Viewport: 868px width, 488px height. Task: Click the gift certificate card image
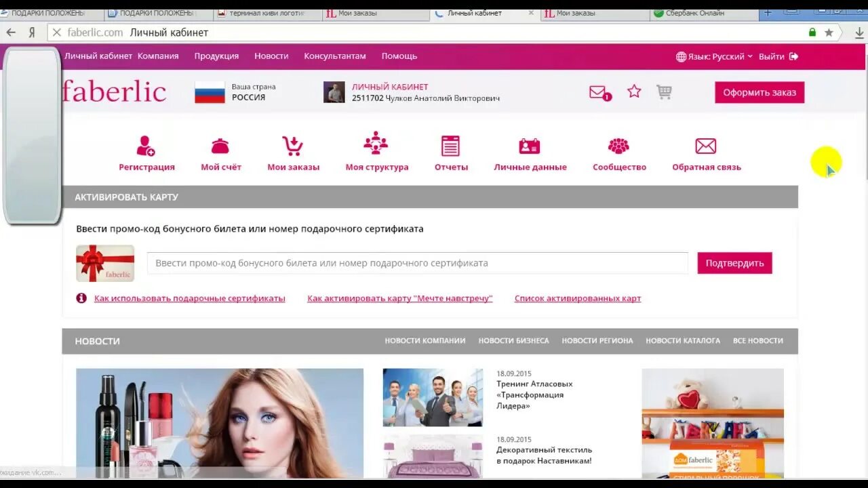105,263
